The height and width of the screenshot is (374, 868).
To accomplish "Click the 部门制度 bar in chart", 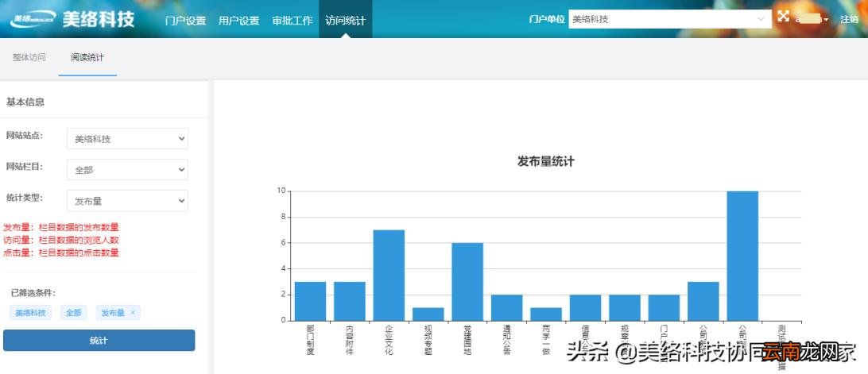I will click(310, 301).
